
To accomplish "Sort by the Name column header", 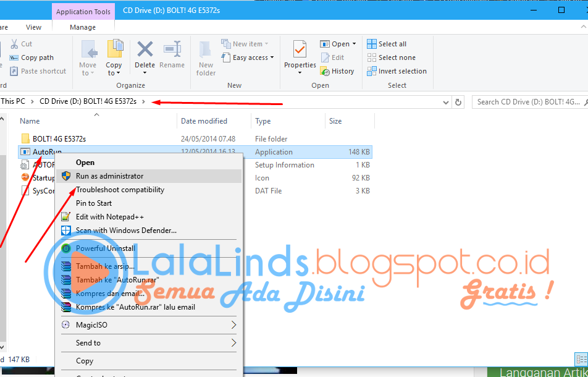I will tap(30, 121).
